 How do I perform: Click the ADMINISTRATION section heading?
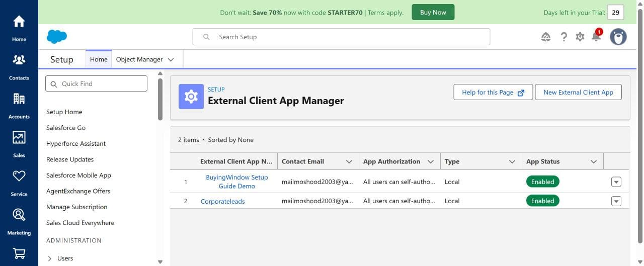coord(74,241)
